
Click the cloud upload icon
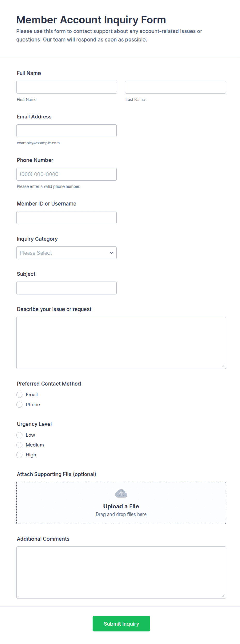pos(121,493)
